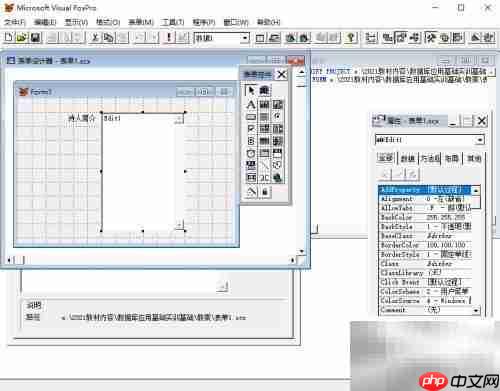Click the Data Session window toolbar icon

pyautogui.click(x=274, y=38)
